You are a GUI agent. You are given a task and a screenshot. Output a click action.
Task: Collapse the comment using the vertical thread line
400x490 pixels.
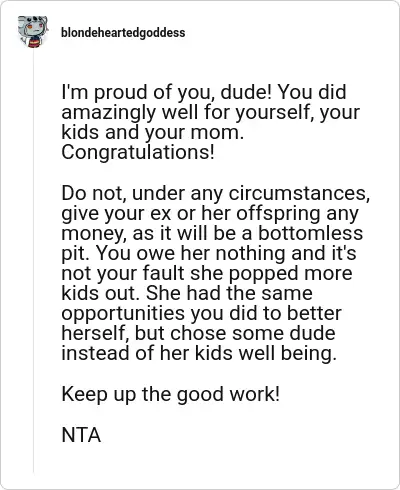click(x=33, y=260)
